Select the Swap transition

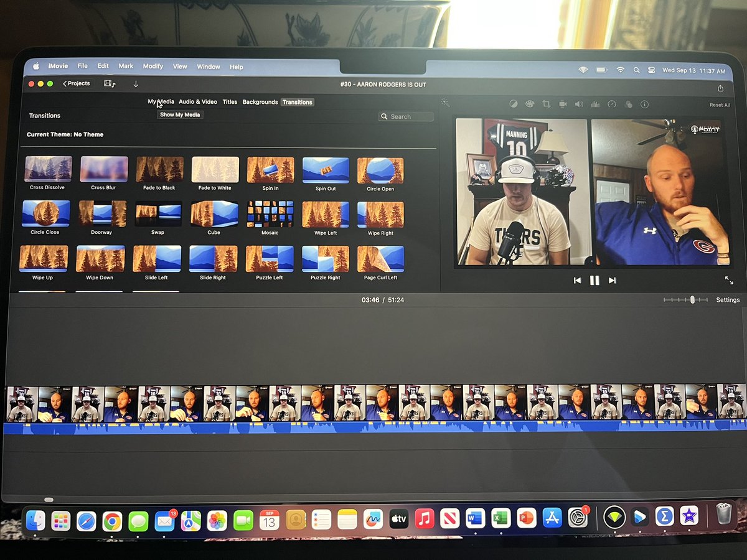click(158, 214)
